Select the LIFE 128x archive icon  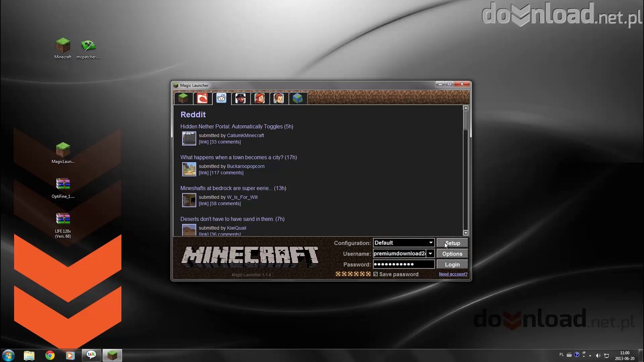tap(63, 226)
